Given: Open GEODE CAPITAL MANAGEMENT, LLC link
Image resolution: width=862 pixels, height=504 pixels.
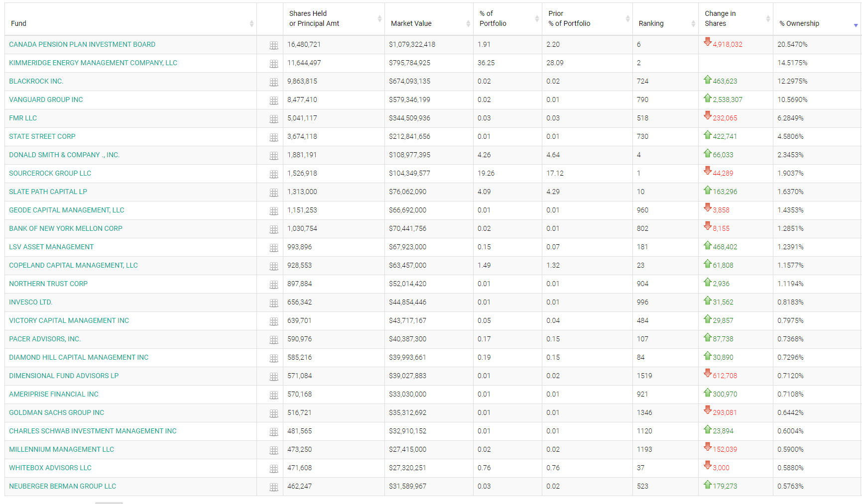Looking at the screenshot, I should pyautogui.click(x=67, y=210).
